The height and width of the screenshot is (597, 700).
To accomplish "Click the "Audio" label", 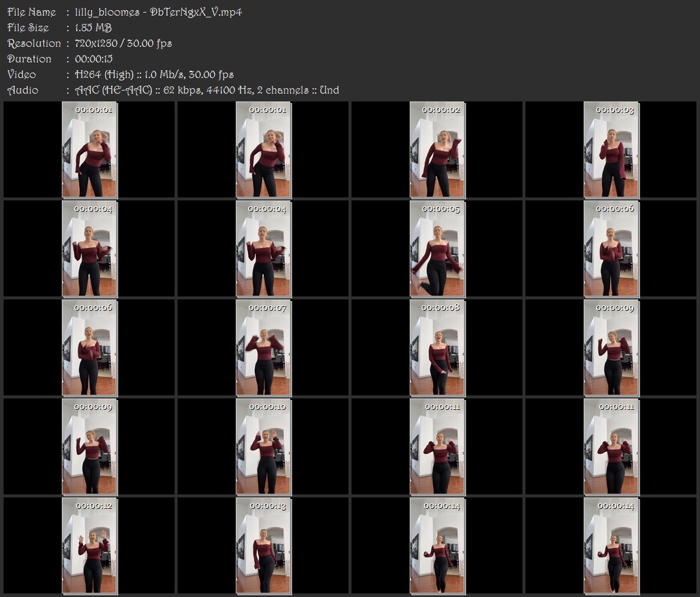I will click(23, 90).
